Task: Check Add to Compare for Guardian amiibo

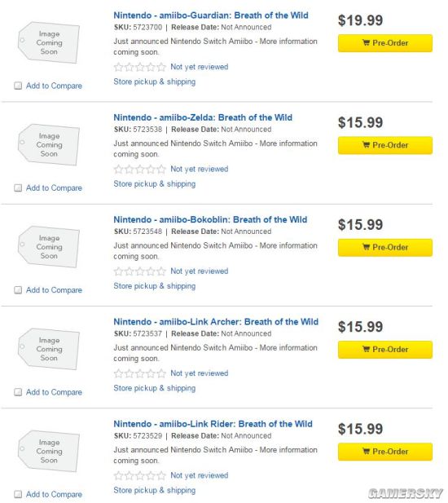Action: point(18,86)
